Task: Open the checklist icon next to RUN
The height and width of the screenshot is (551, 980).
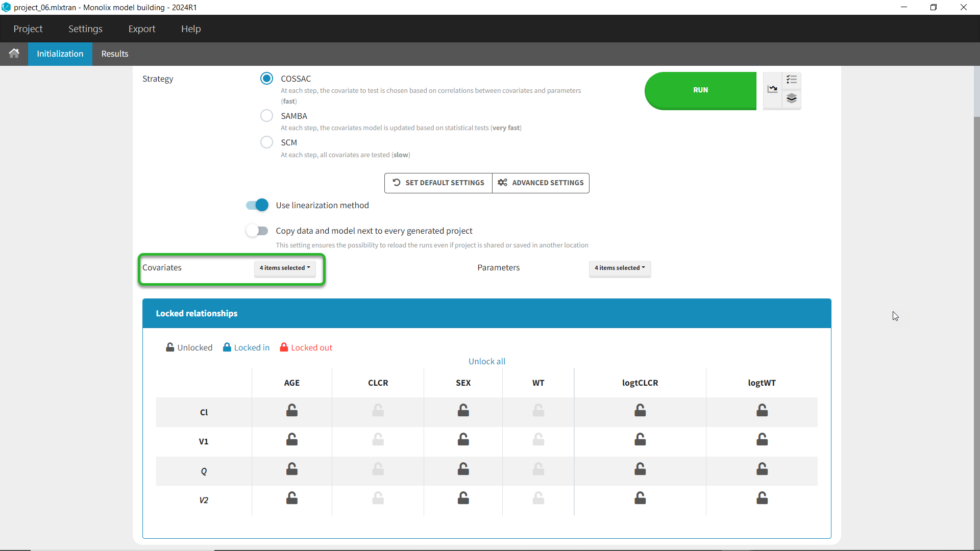Action: pos(791,80)
